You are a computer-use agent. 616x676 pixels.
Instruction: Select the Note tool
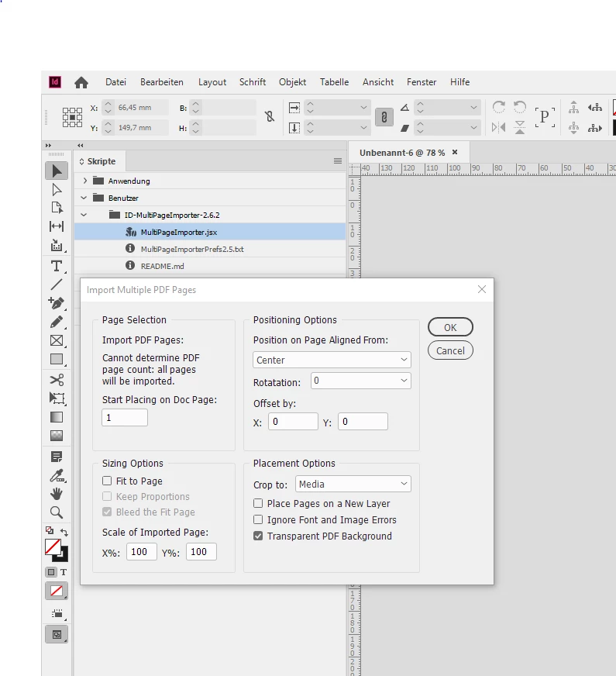tap(57, 457)
